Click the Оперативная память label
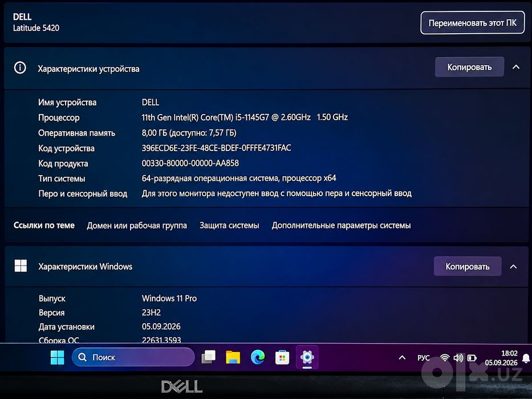 [76, 133]
